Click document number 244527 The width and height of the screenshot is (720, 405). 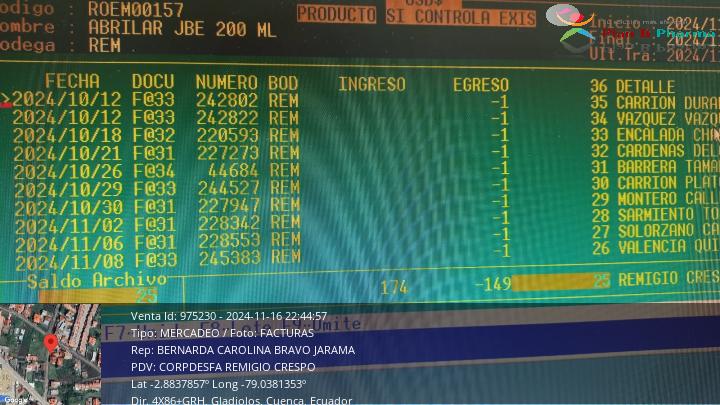pos(229,188)
